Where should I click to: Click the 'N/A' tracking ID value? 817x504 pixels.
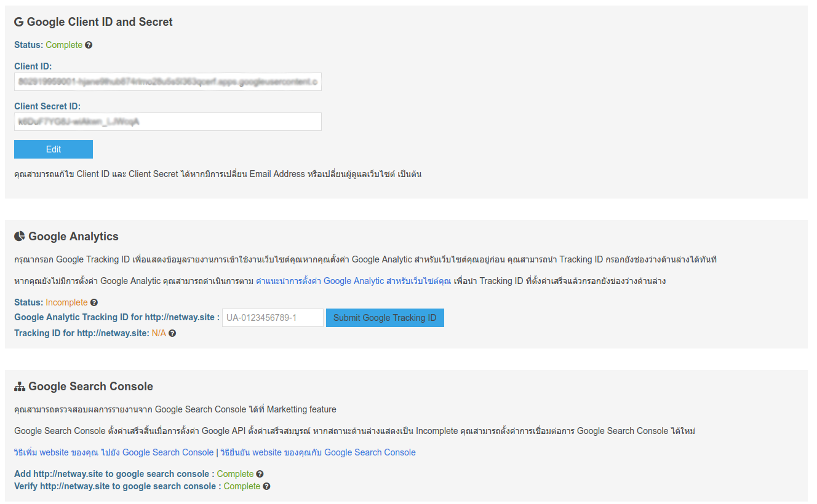point(159,333)
